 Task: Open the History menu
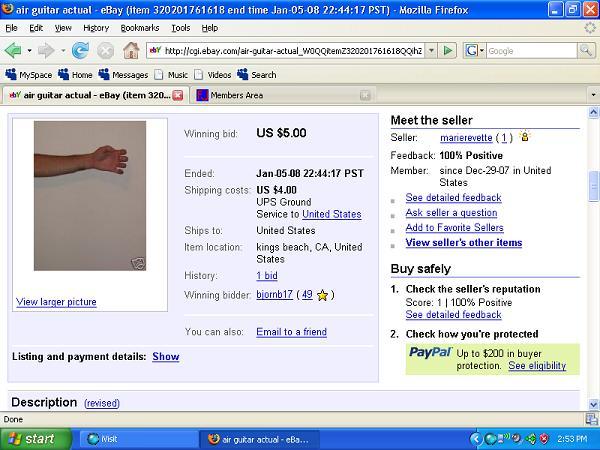(x=96, y=28)
